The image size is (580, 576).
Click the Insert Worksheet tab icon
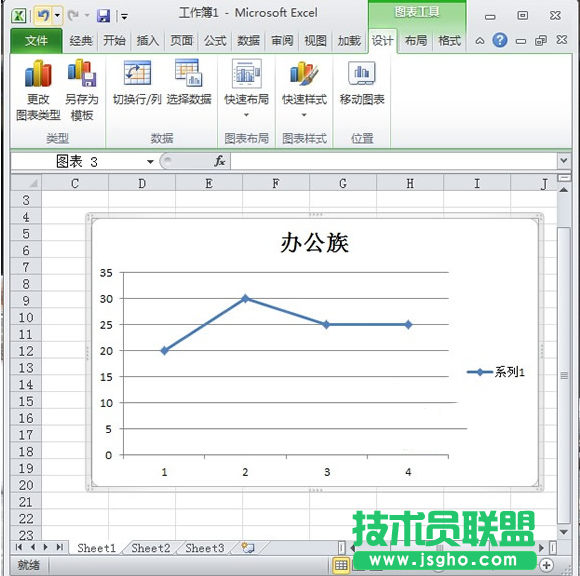tap(248, 548)
